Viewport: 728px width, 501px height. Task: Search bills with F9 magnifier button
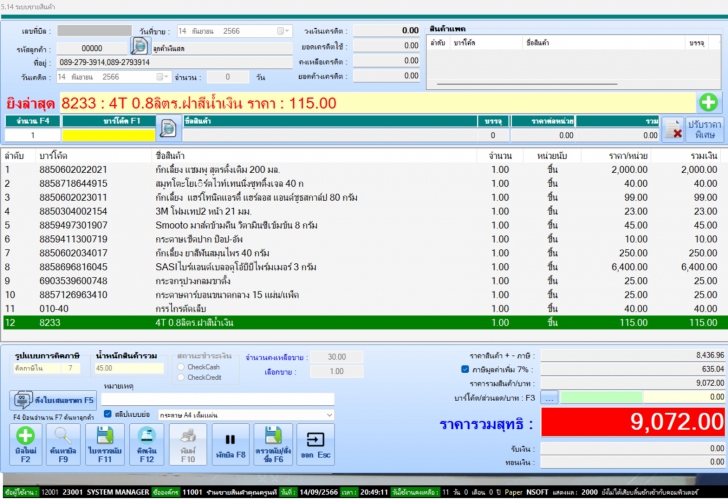point(63,445)
